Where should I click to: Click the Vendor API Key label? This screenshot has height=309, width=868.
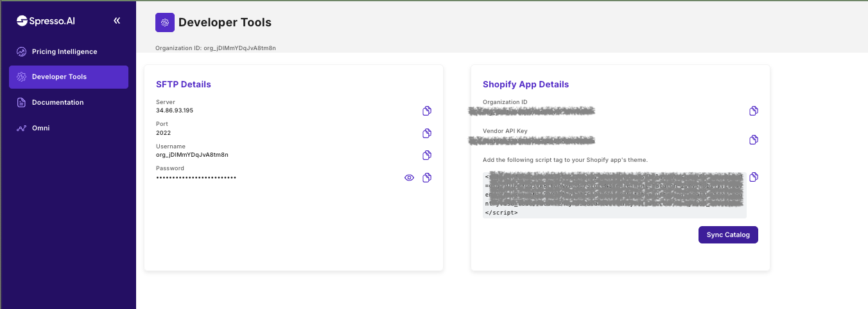point(504,130)
